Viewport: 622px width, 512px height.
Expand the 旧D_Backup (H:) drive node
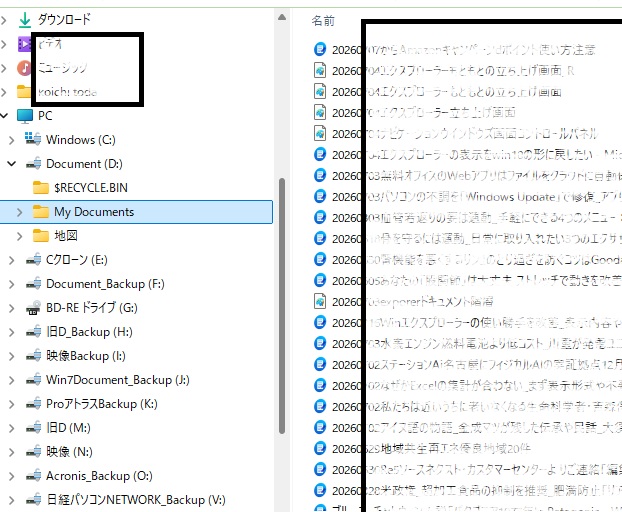[12, 332]
